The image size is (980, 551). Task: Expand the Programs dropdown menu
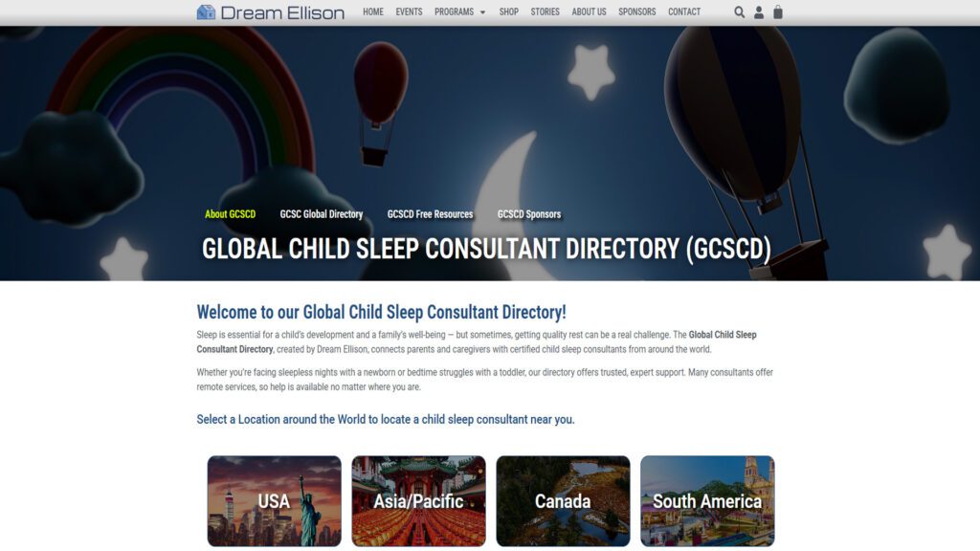coord(459,12)
